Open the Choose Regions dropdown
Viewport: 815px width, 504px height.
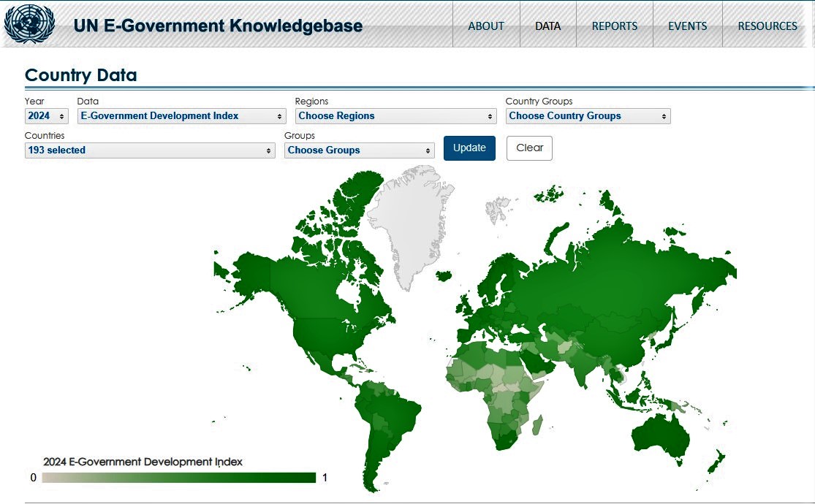tap(396, 116)
